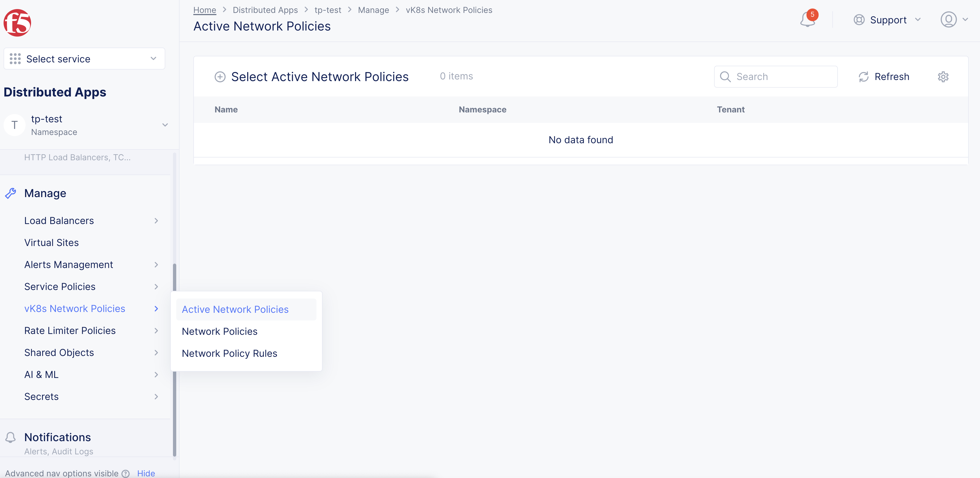Click the search magnifier icon
Image resolution: width=980 pixels, height=478 pixels.
(725, 76)
